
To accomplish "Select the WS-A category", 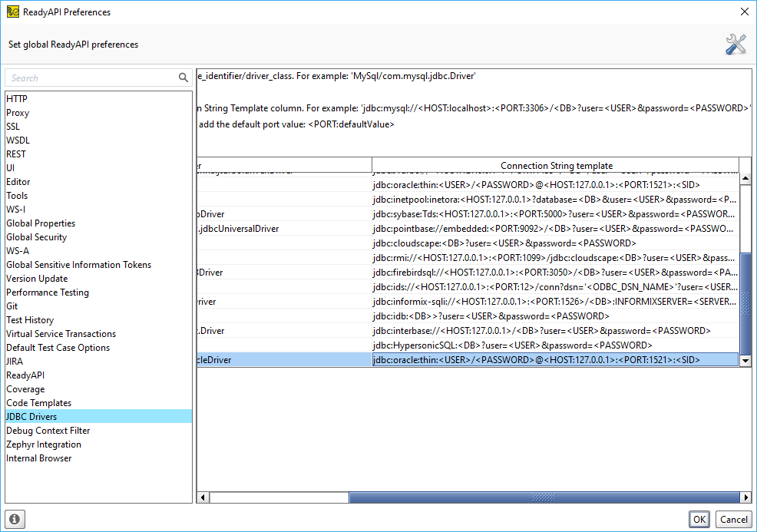I will click(x=98, y=251).
